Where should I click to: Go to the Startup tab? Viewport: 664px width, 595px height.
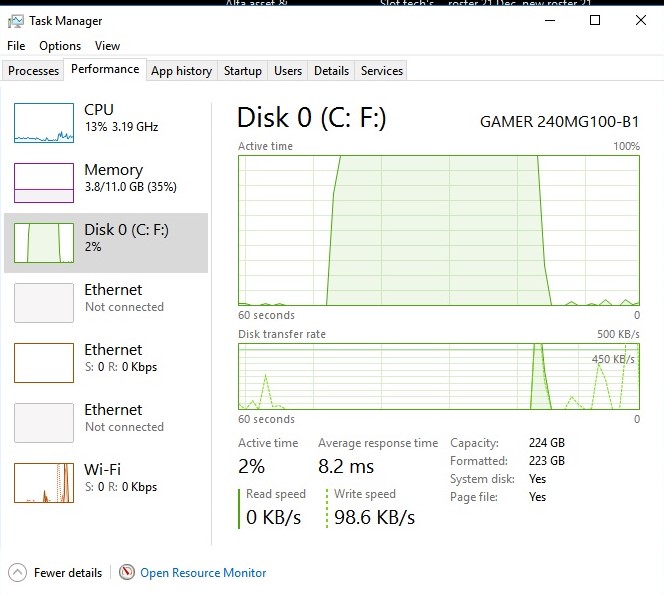[x=243, y=71]
